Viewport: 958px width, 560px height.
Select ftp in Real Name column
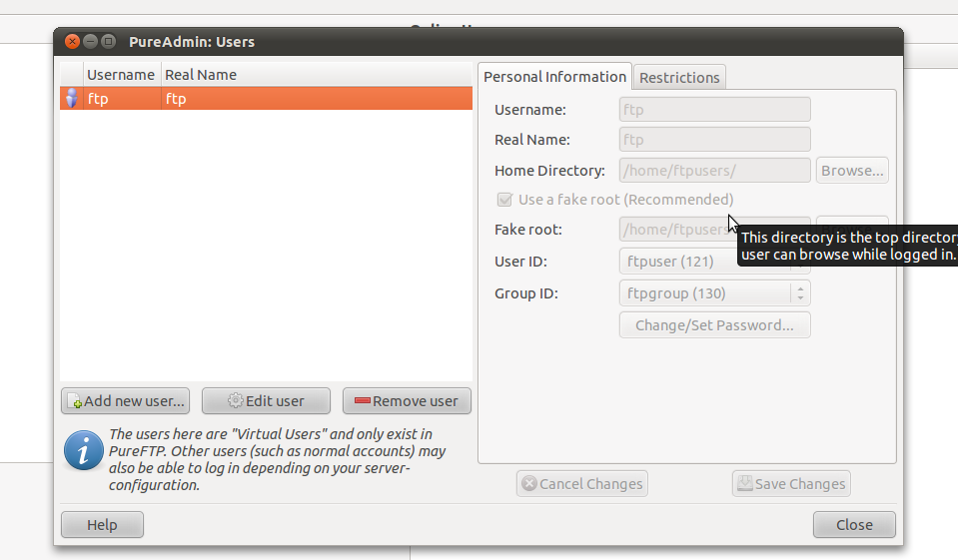[176, 99]
